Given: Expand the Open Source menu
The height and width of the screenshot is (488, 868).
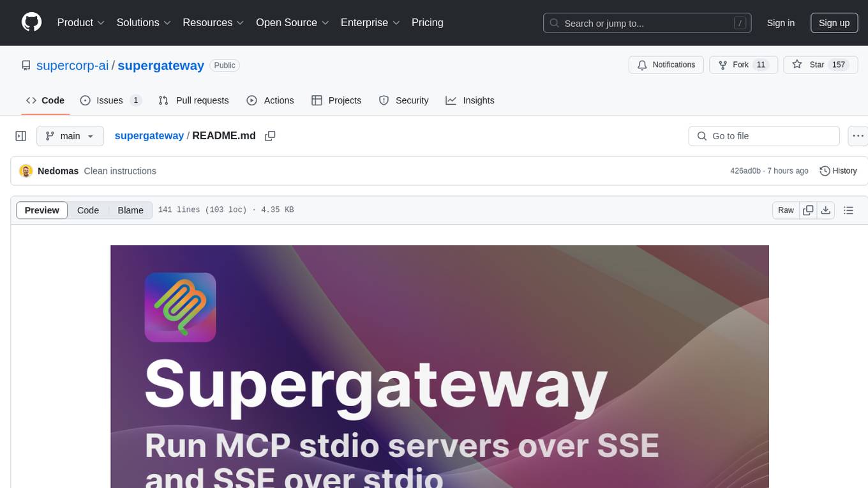Looking at the screenshot, I should (x=292, y=22).
